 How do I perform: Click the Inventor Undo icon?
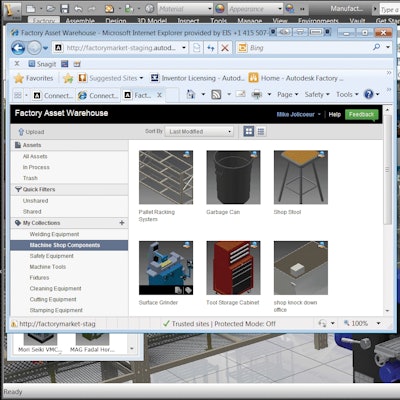click(x=78, y=9)
